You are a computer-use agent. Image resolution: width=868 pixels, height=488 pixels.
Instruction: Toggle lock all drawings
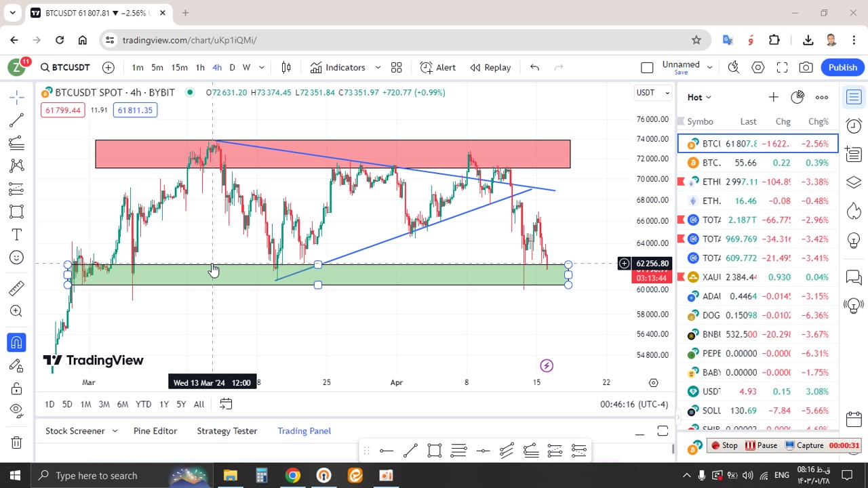[x=17, y=388]
